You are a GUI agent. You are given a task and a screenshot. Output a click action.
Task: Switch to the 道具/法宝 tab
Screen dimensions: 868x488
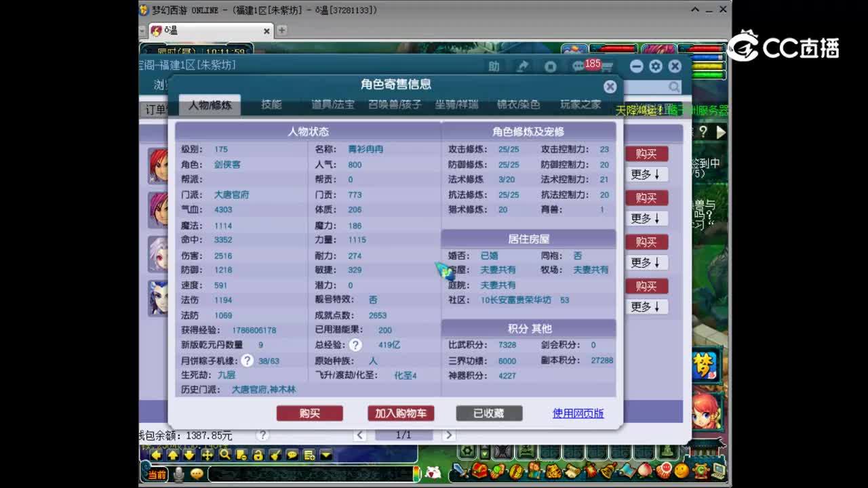coord(333,104)
